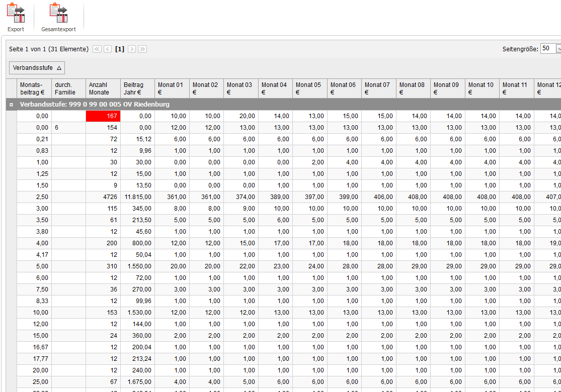This screenshot has height=392, width=561.
Task: Go to the next page arrow
Action: pyautogui.click(x=132, y=49)
